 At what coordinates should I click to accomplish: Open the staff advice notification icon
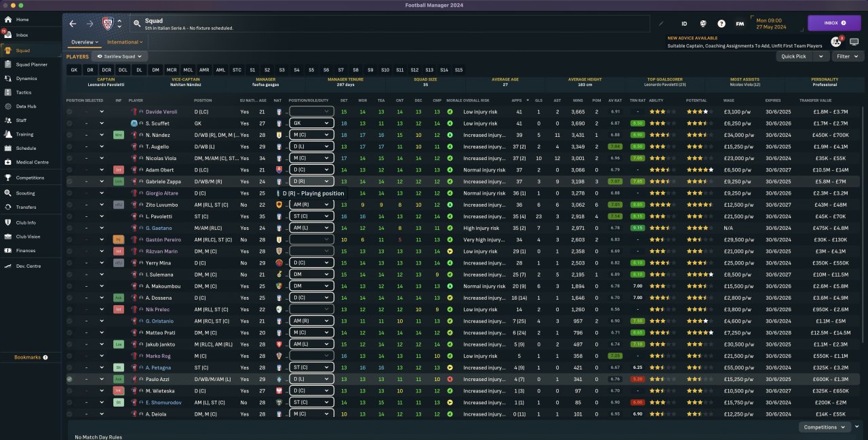835,42
